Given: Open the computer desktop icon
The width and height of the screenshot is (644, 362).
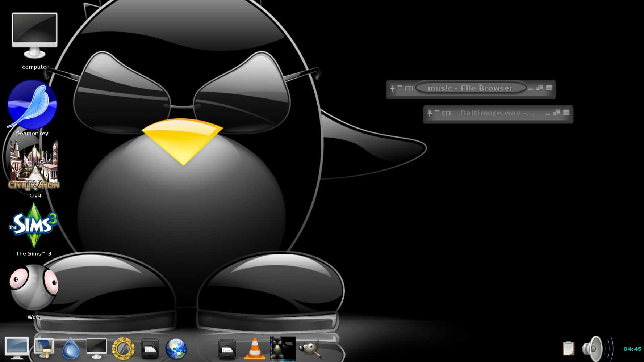Looking at the screenshot, I should point(34,36).
